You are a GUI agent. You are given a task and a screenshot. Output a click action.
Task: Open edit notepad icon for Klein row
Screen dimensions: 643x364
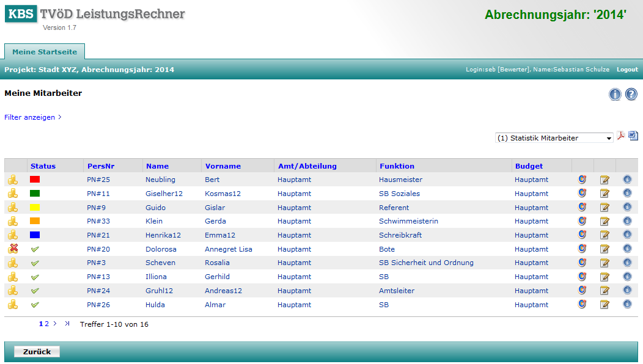604,221
